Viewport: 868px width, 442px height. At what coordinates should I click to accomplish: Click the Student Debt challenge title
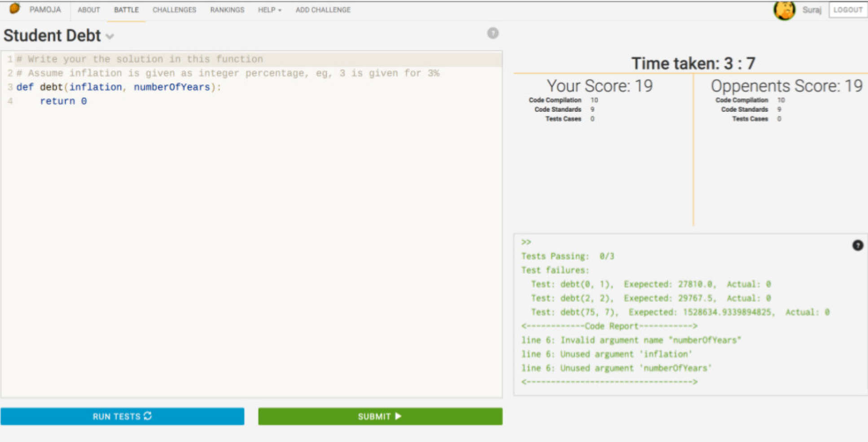(x=52, y=35)
